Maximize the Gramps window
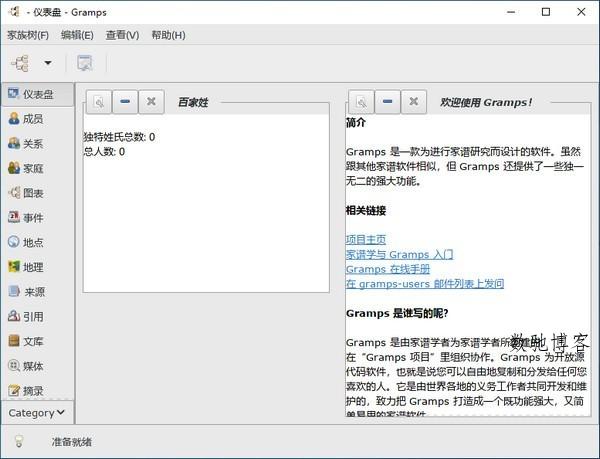600x459 pixels. (546, 12)
